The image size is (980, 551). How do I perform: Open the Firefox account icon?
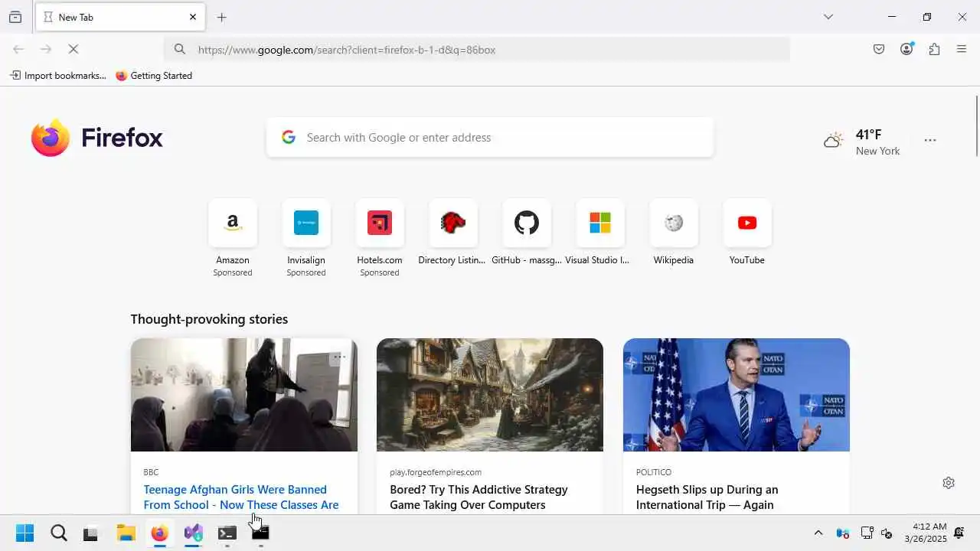(x=906, y=49)
